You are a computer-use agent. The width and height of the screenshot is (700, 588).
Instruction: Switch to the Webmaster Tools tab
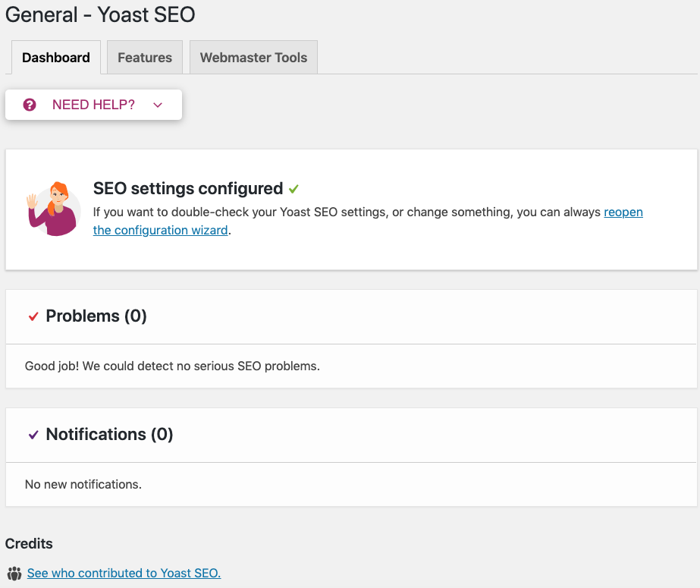pyautogui.click(x=253, y=58)
